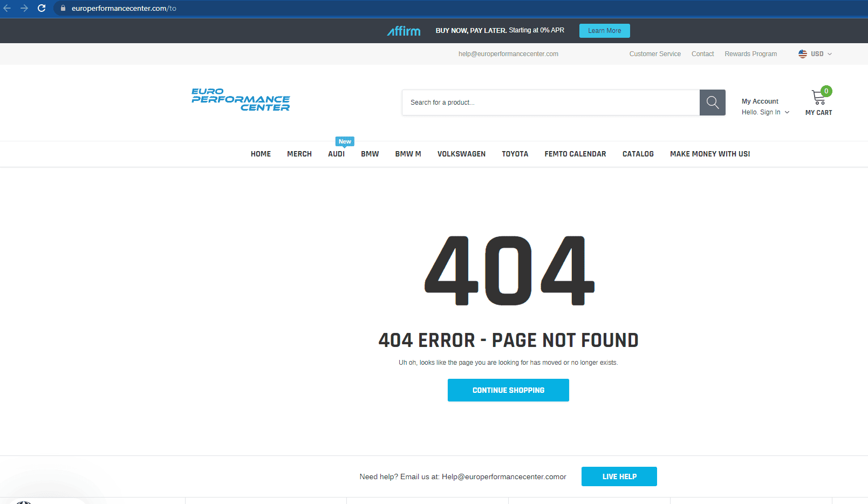This screenshot has width=868, height=504.
Task: Click the Need help email text
Action: tap(463, 476)
